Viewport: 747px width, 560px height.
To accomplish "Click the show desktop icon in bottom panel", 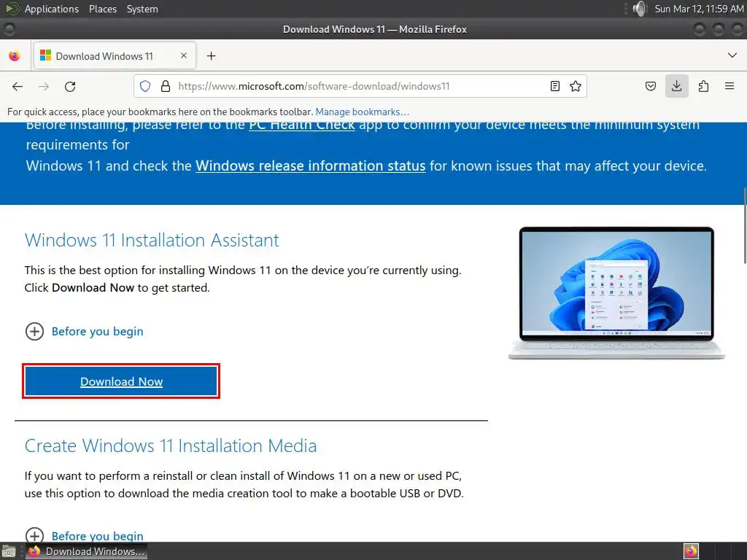I will (8, 551).
